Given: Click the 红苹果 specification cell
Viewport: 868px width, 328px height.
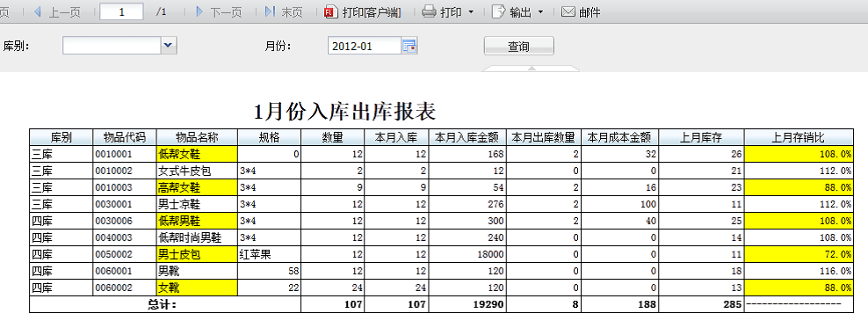Looking at the screenshot, I should 269,254.
